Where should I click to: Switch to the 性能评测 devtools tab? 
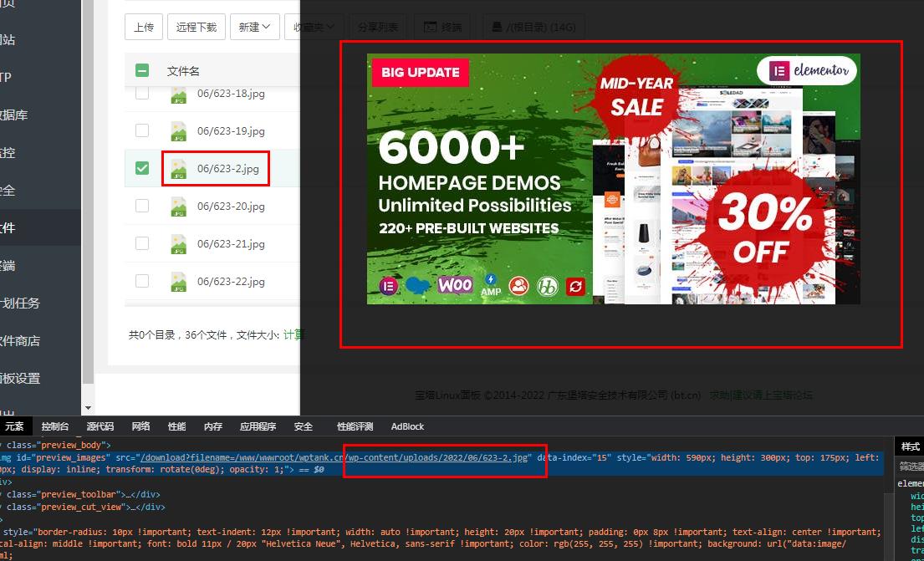[355, 426]
